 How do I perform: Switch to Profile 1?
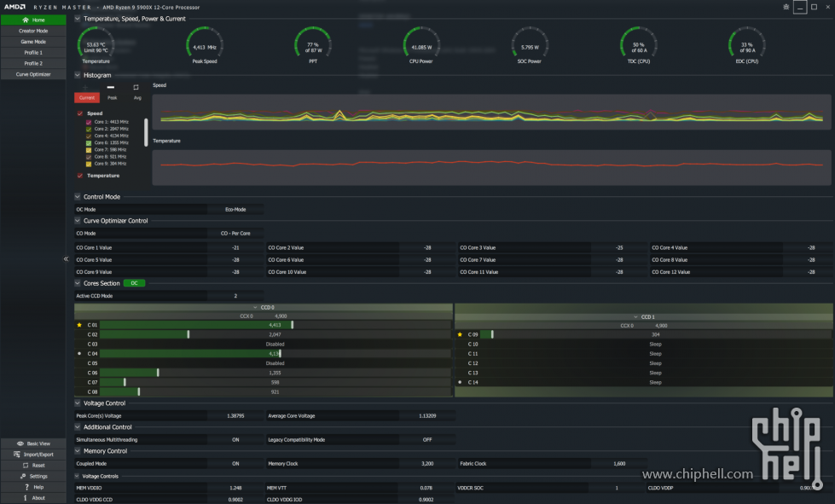point(33,53)
